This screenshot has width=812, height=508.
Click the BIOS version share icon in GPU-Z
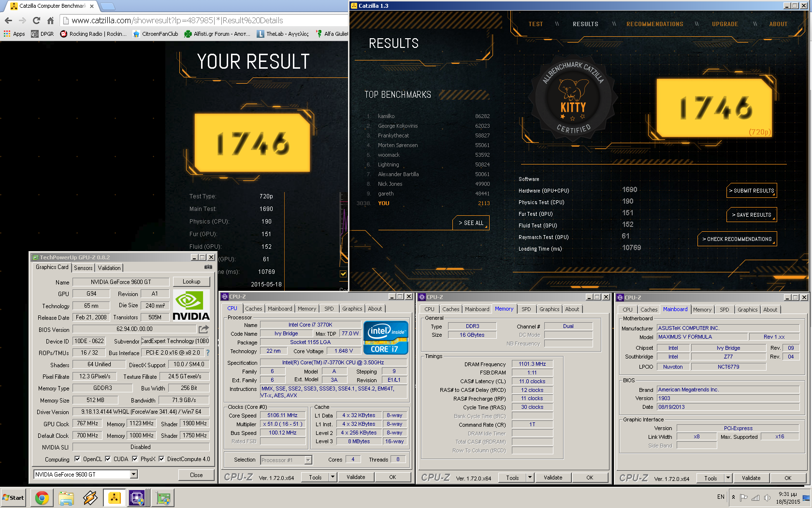pos(204,329)
